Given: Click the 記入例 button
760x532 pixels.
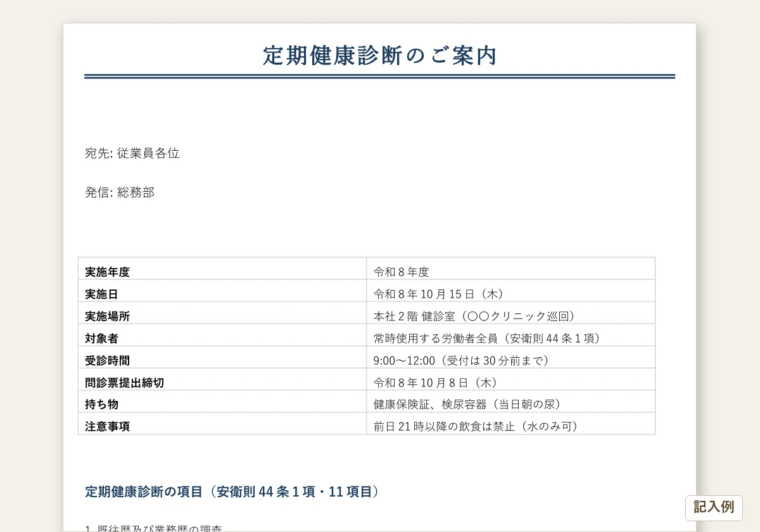Looking at the screenshot, I should pos(714,507).
